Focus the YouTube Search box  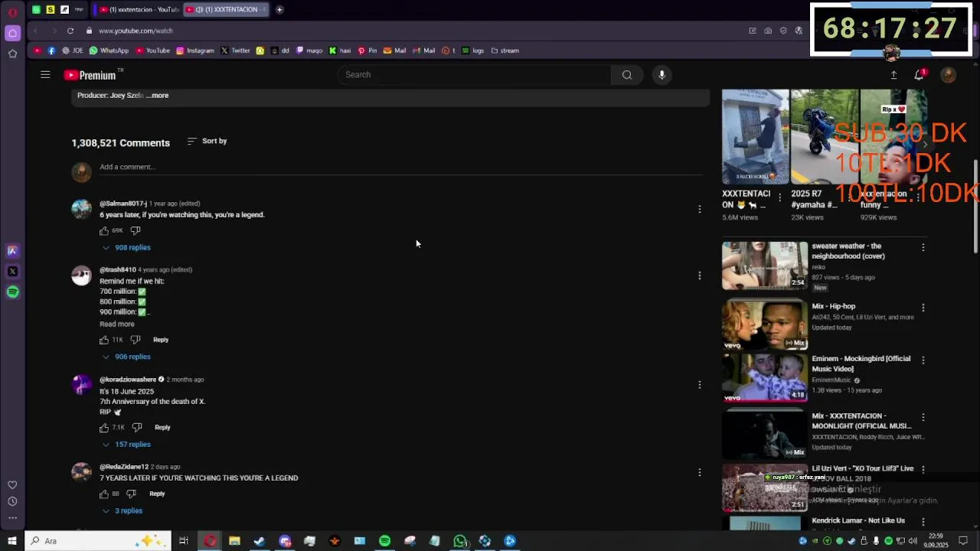click(x=475, y=75)
